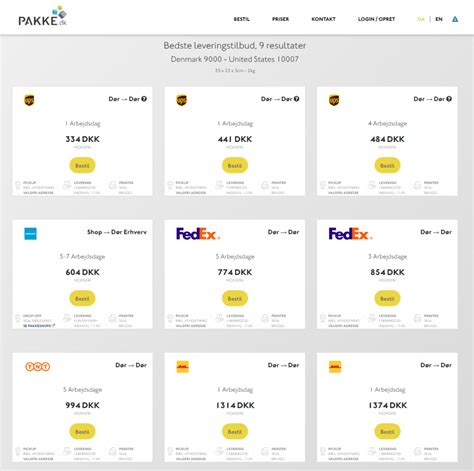Viewport: 474px width, 471px height.
Task: Open the PRISER menu item
Action: (280, 19)
